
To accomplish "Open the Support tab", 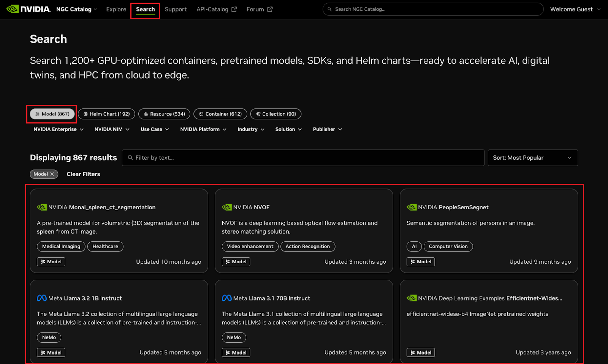I will point(176,9).
